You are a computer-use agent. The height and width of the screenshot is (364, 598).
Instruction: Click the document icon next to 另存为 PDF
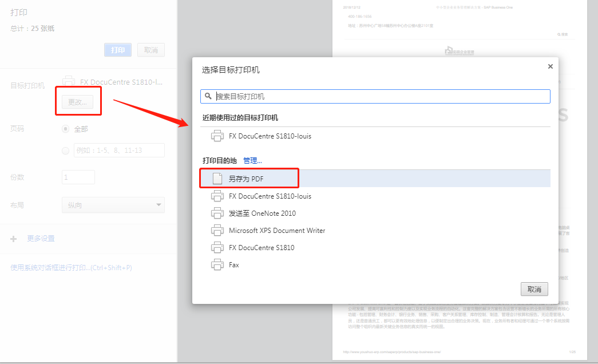pos(217,179)
